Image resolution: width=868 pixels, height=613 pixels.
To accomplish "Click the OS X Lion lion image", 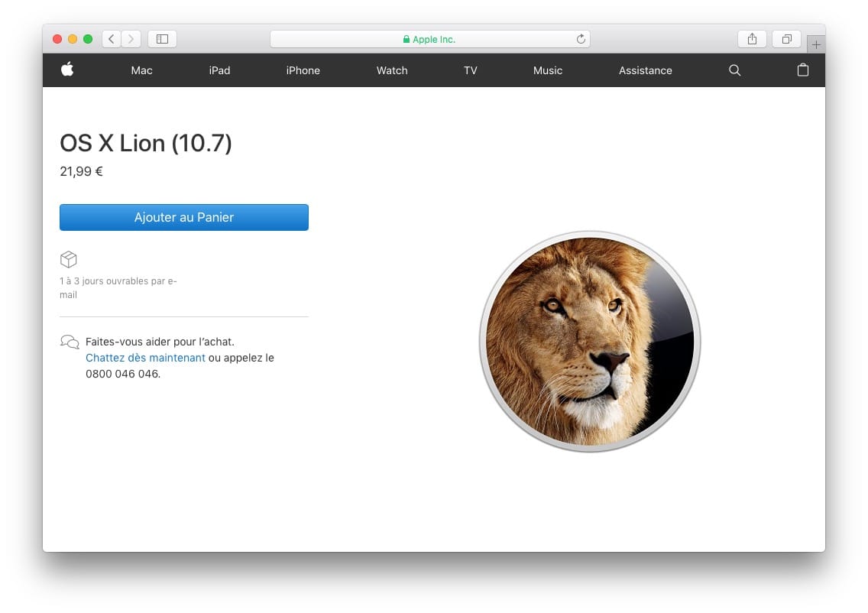I will coord(590,341).
